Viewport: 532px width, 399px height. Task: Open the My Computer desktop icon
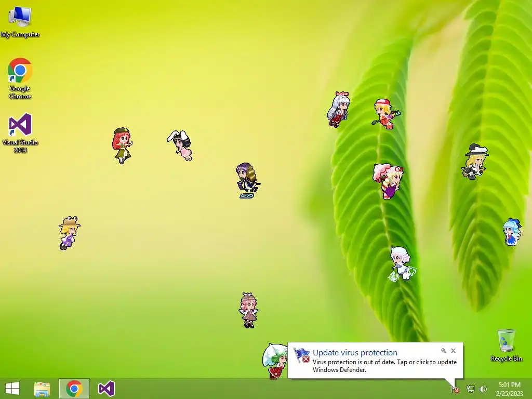click(20, 21)
